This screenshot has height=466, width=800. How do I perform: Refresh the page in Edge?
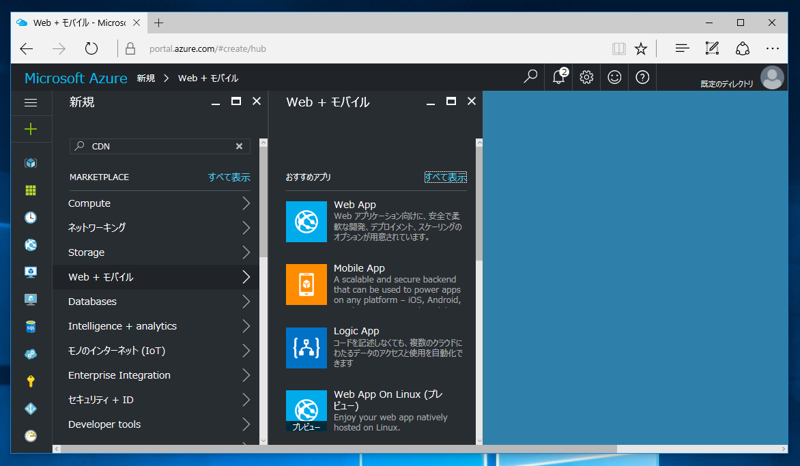(x=91, y=48)
